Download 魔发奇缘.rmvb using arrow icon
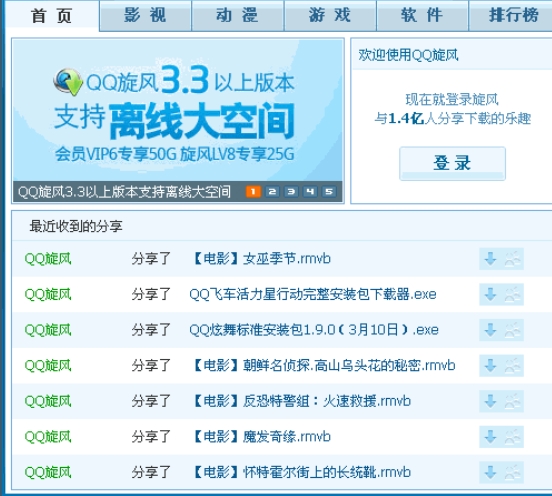Image resolution: width=552 pixels, height=496 pixels. [x=490, y=437]
